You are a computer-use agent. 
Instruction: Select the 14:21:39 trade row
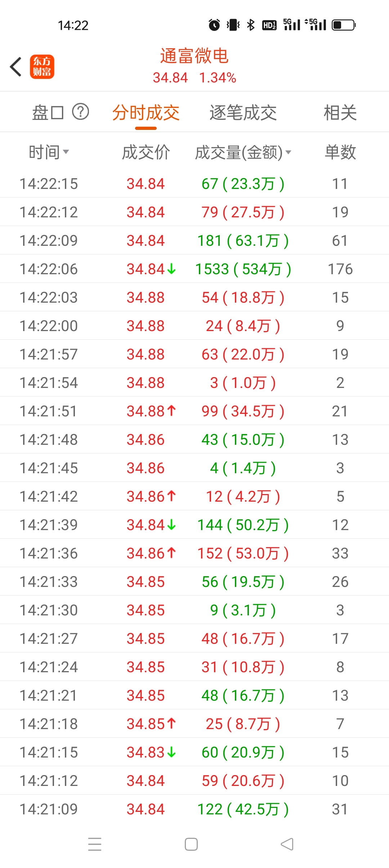(194, 525)
